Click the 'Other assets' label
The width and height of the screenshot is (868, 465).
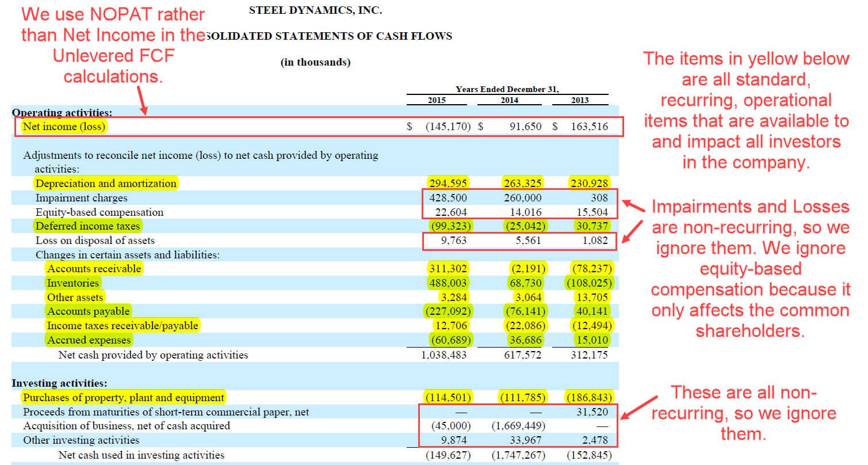[x=75, y=298]
